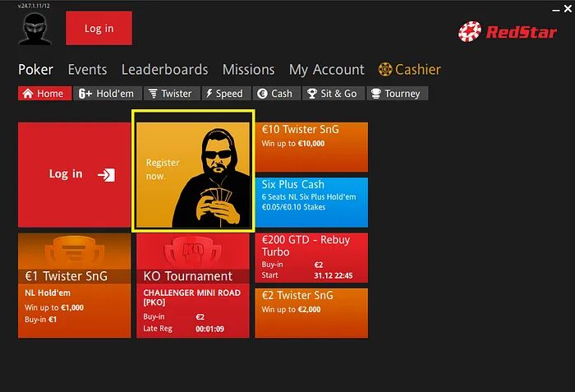The image size is (575, 392).
Task: Switch to the Home tab
Action: click(44, 94)
